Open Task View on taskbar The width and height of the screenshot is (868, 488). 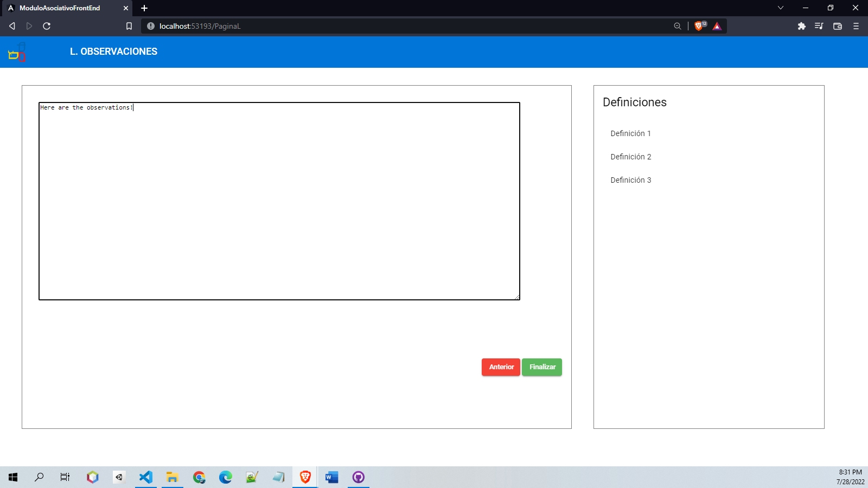pos(65,477)
